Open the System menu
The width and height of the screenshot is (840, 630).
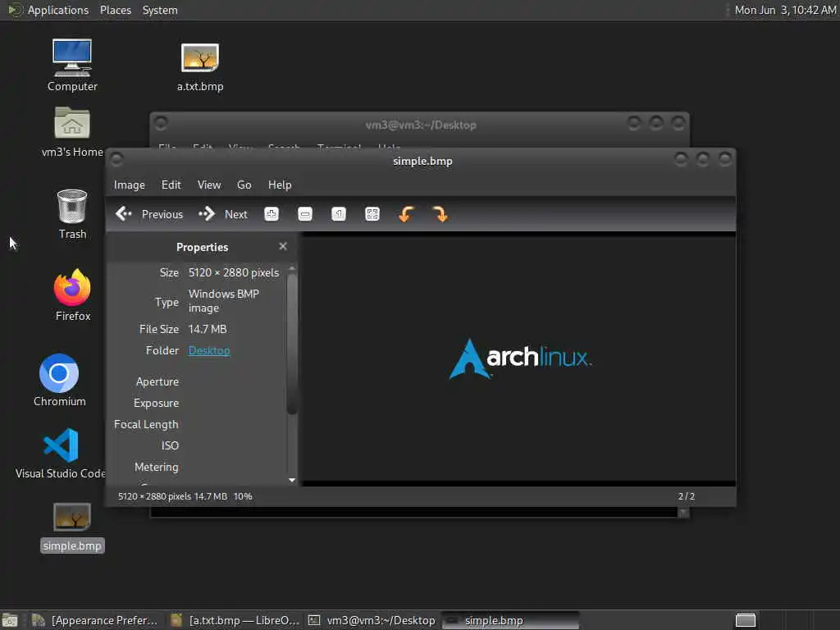point(160,10)
